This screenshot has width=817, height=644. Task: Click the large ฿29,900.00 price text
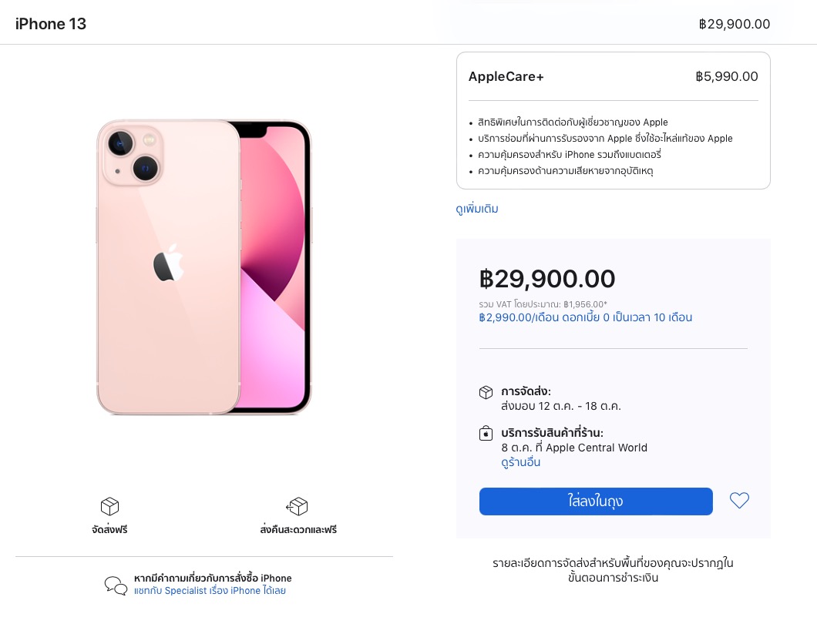pos(546,279)
